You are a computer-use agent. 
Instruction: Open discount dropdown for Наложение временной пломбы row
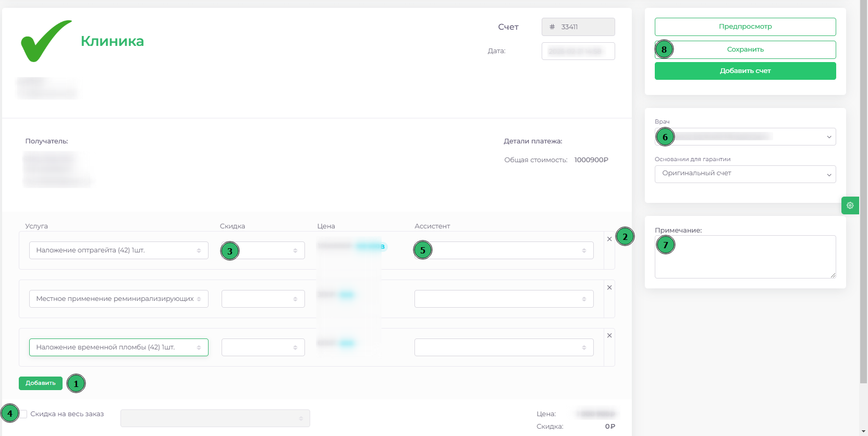263,347
